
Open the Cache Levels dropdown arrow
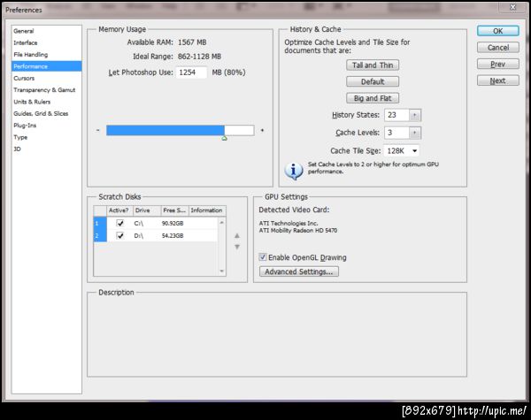point(415,133)
